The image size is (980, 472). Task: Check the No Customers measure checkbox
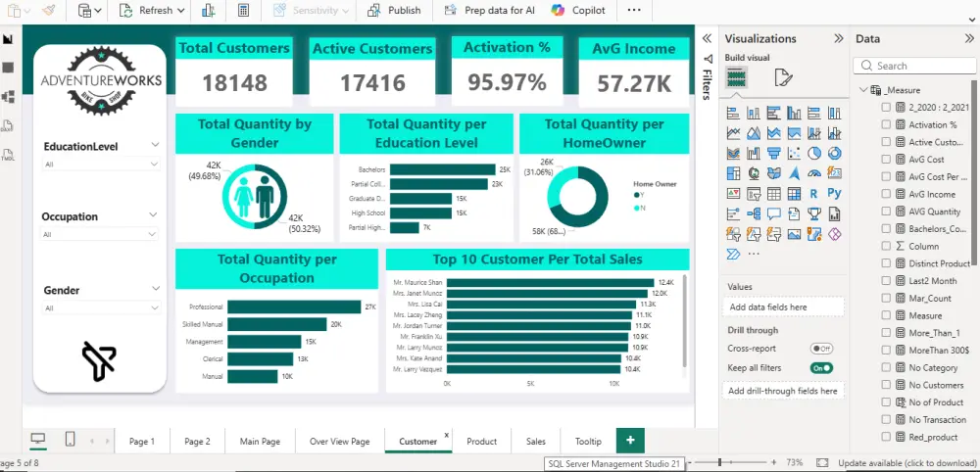click(x=886, y=385)
